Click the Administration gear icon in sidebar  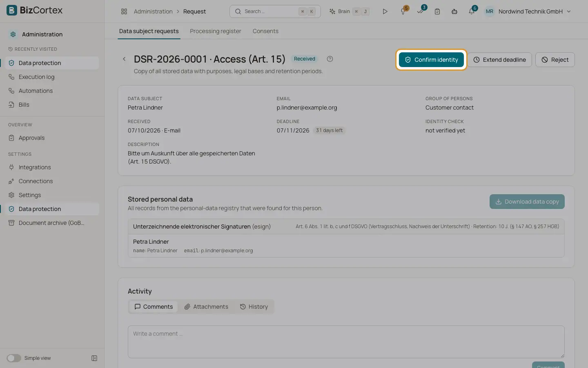click(13, 34)
